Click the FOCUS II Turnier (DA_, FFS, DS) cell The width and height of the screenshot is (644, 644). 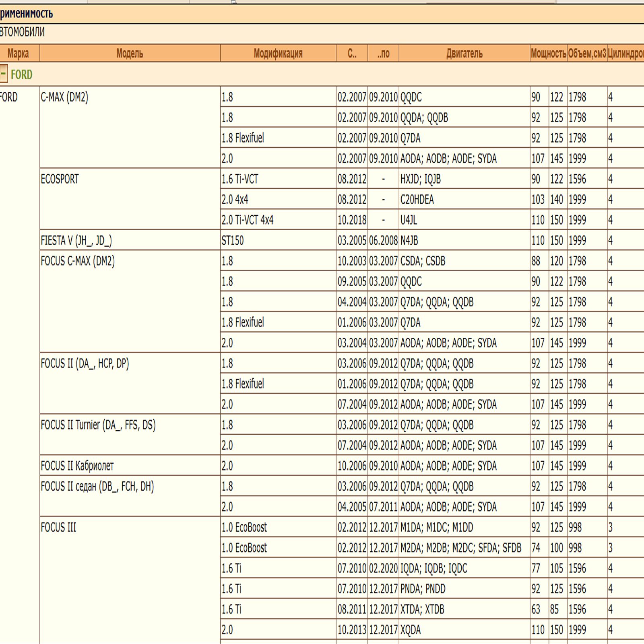(98, 425)
